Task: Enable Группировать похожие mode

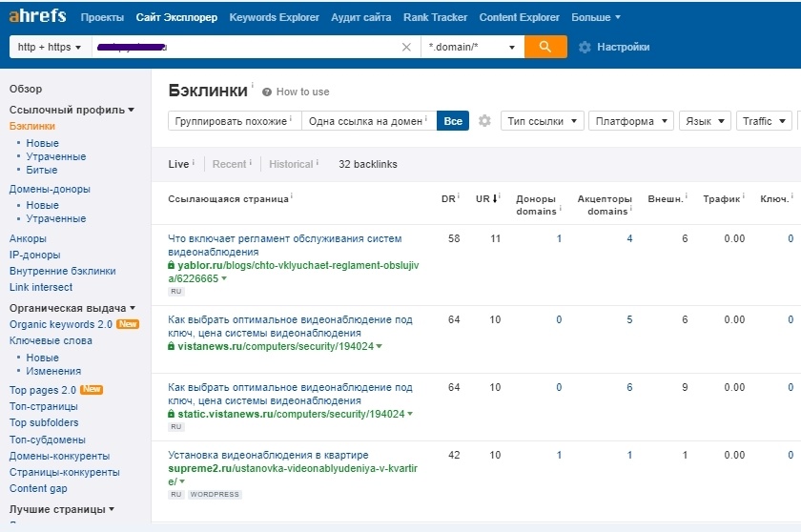Action: tap(233, 121)
